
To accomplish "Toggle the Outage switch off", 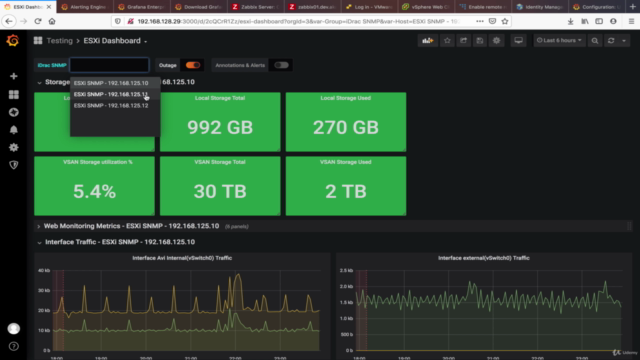I will (x=193, y=65).
